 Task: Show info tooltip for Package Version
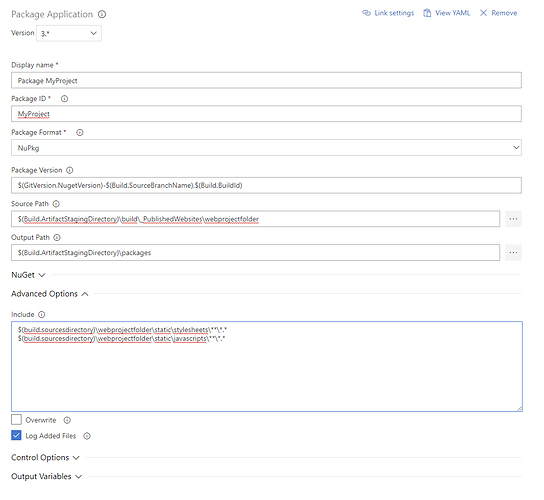(70, 170)
